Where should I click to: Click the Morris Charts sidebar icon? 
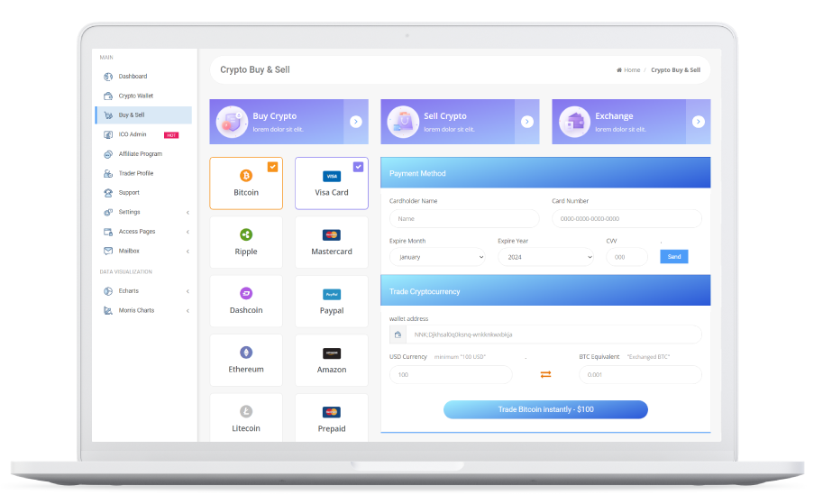coord(108,311)
